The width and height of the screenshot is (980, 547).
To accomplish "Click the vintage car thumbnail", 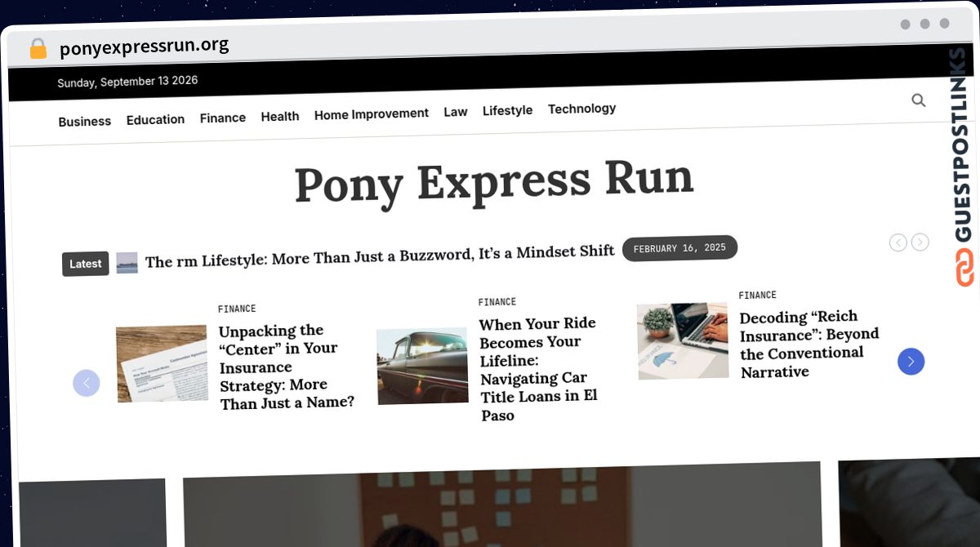I will 422,367.
